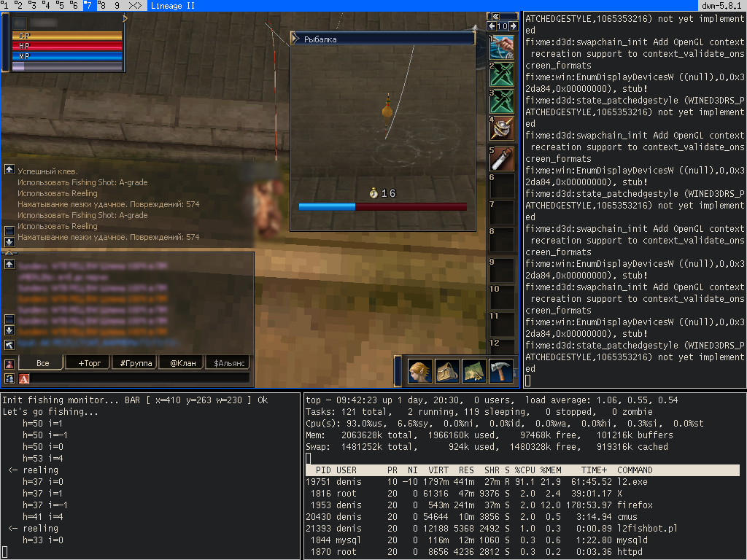Click the chat log scroll thumb
The width and height of the screenshot is (747, 560).
(x=9, y=319)
